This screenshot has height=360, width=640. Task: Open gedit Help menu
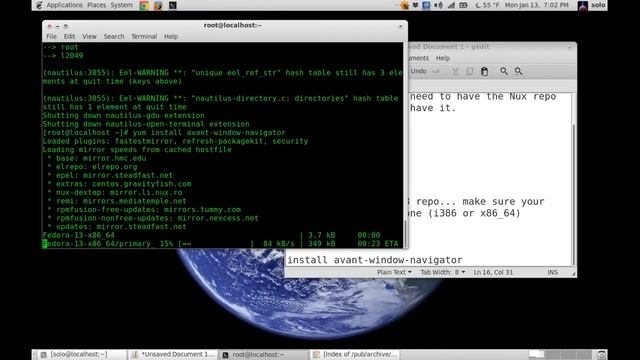[443, 58]
